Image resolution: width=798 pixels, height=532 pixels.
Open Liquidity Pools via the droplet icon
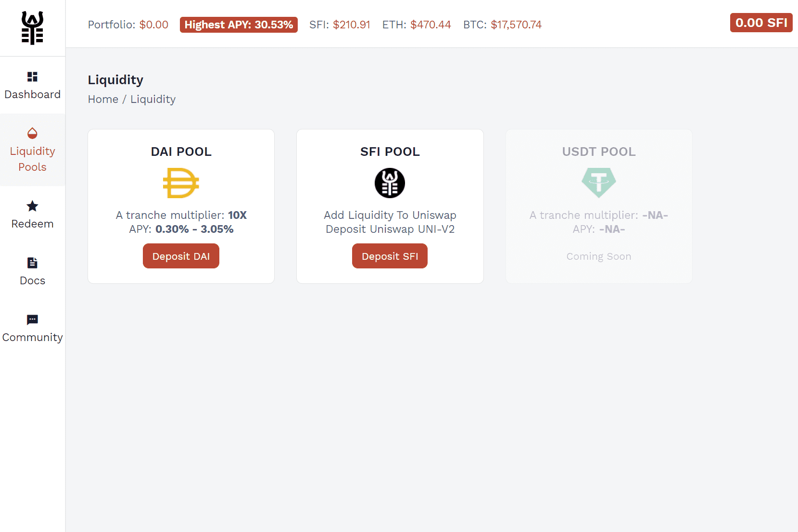(x=32, y=133)
